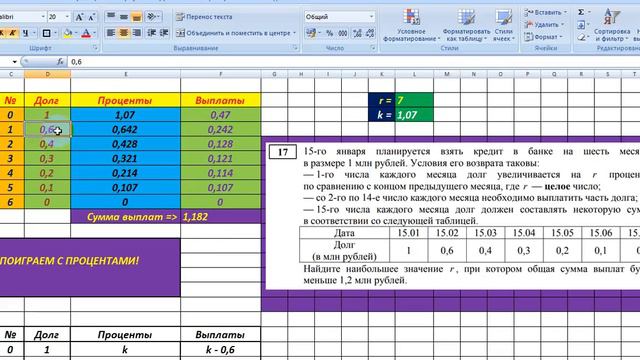Decrease decimal places
This screenshot has height=360, width=640.
click(x=370, y=33)
